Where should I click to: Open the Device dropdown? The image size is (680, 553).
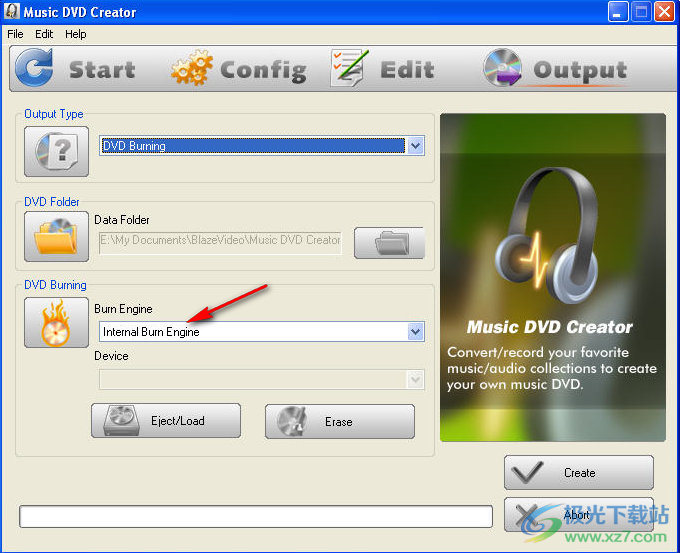click(x=262, y=380)
